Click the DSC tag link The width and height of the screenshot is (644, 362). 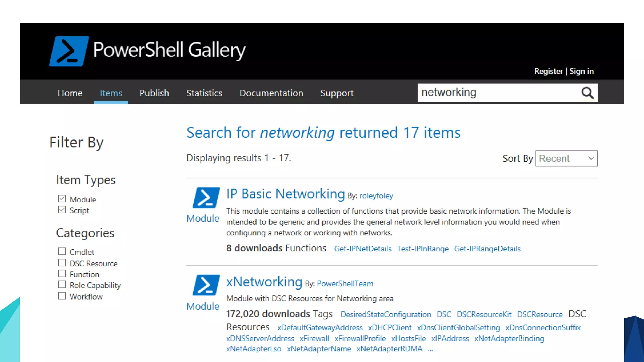[x=444, y=315]
